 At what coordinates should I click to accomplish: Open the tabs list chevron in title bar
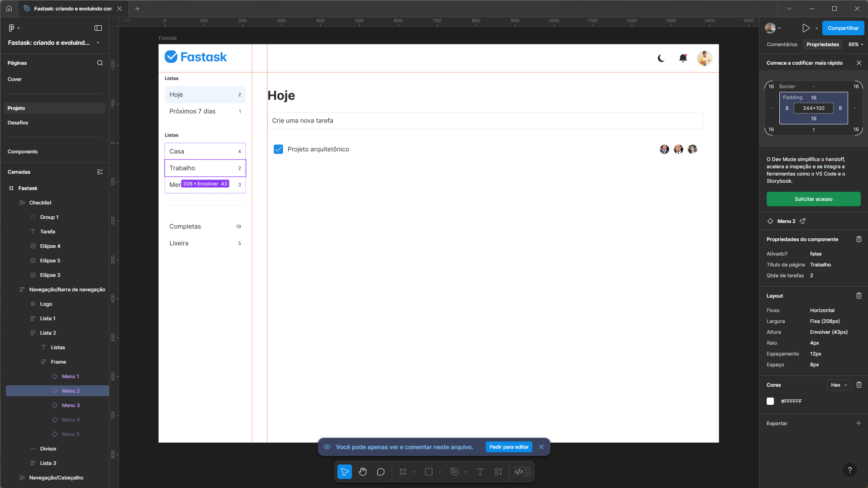pos(789,9)
